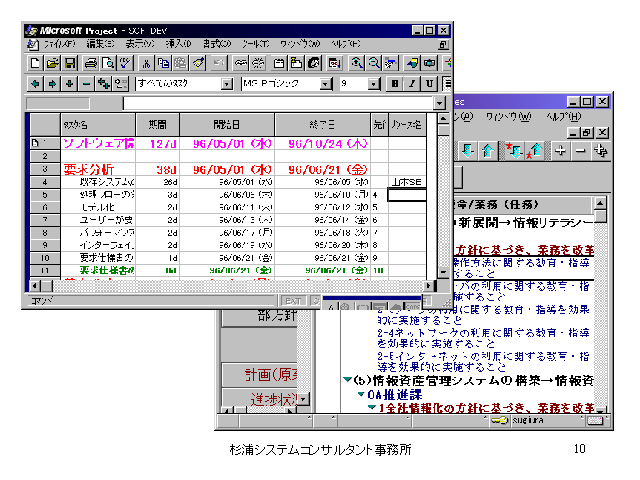Click the Cut scissors icon
The image size is (640, 480).
point(147,63)
